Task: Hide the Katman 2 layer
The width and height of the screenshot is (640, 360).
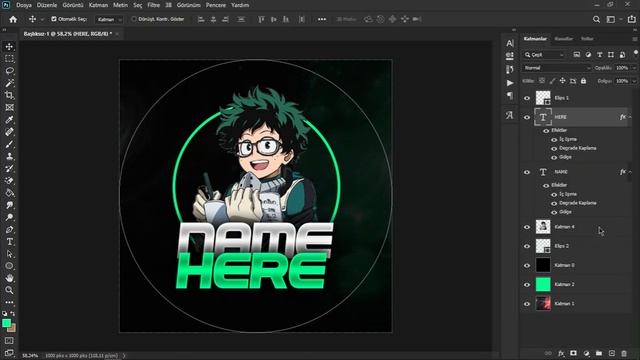Action: point(527,284)
